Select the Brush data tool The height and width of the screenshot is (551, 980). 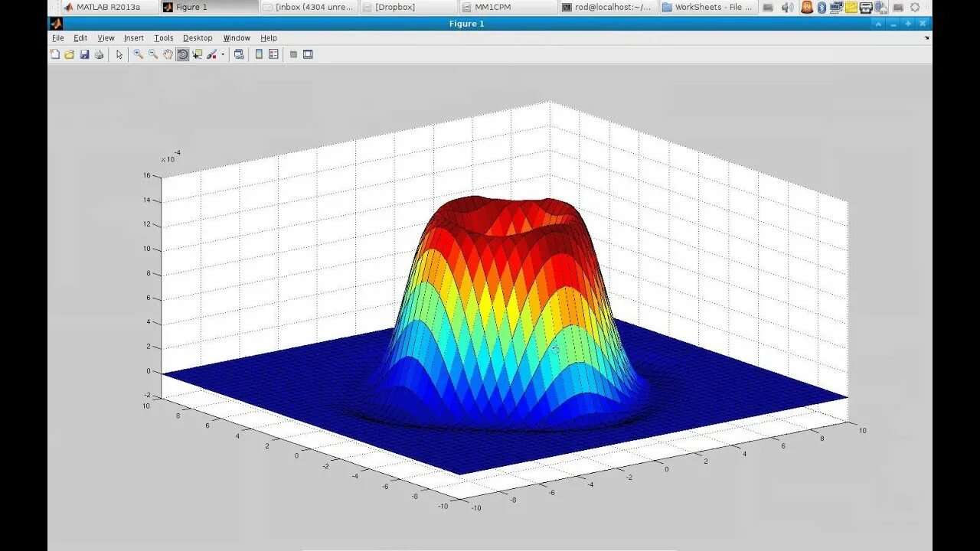(212, 54)
